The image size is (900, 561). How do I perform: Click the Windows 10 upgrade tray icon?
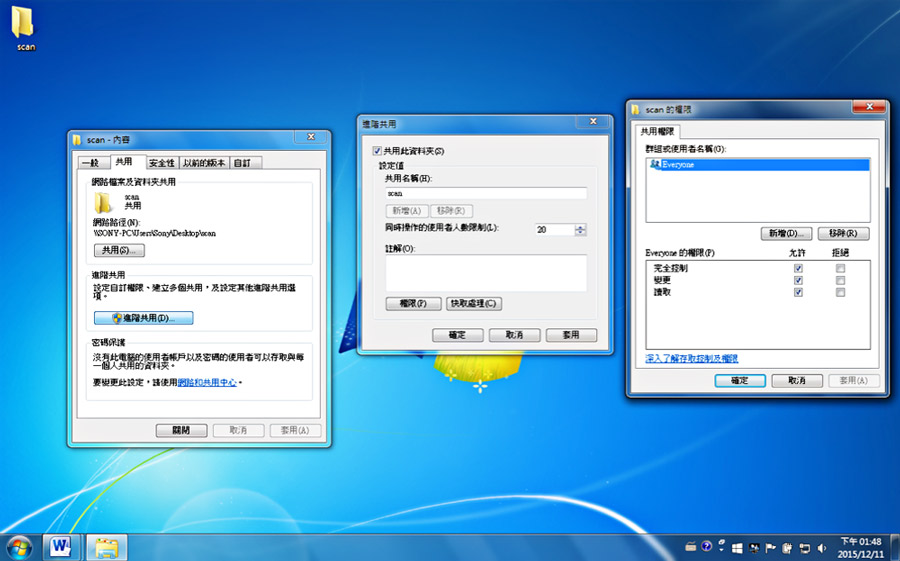tap(737, 548)
